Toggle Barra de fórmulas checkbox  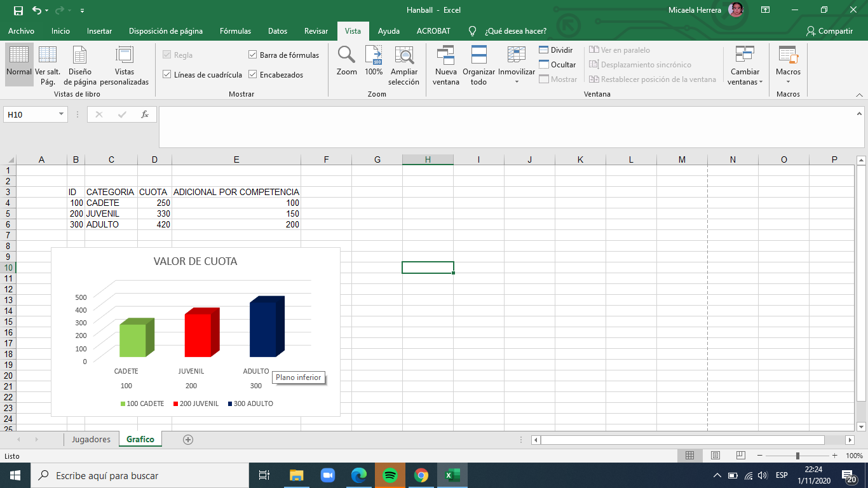pos(253,55)
